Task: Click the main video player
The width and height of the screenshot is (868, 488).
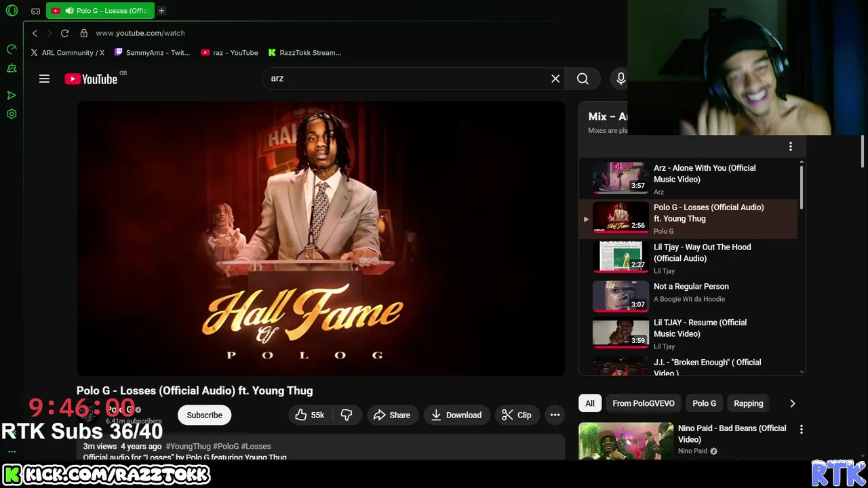Action: click(321, 239)
